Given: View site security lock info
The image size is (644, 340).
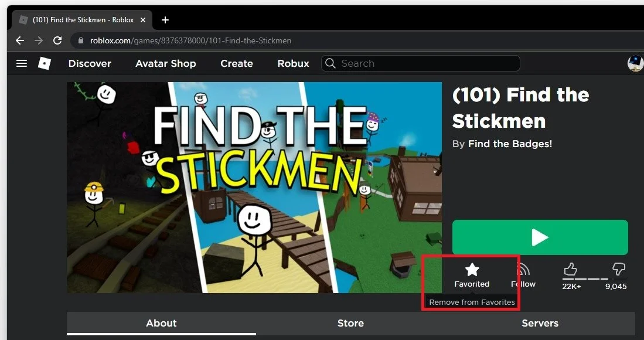Looking at the screenshot, I should [x=81, y=40].
